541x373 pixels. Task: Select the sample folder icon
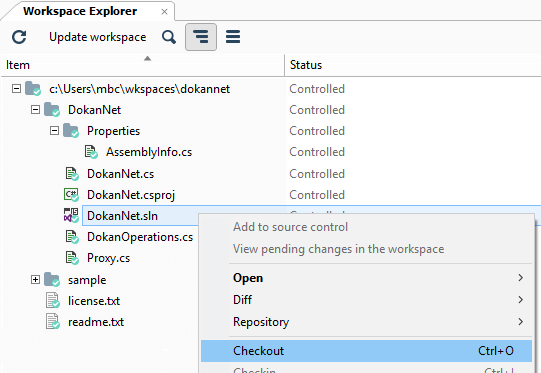[x=52, y=279]
